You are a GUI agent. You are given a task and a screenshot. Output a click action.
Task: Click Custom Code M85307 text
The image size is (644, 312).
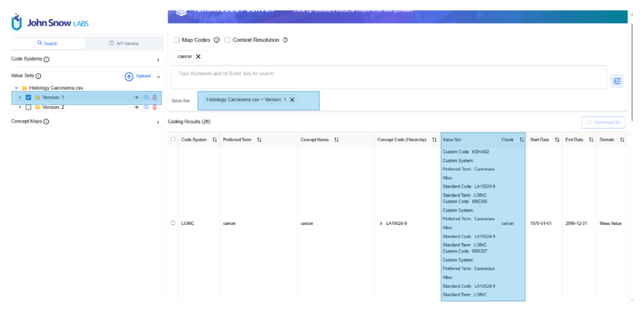[465, 251]
